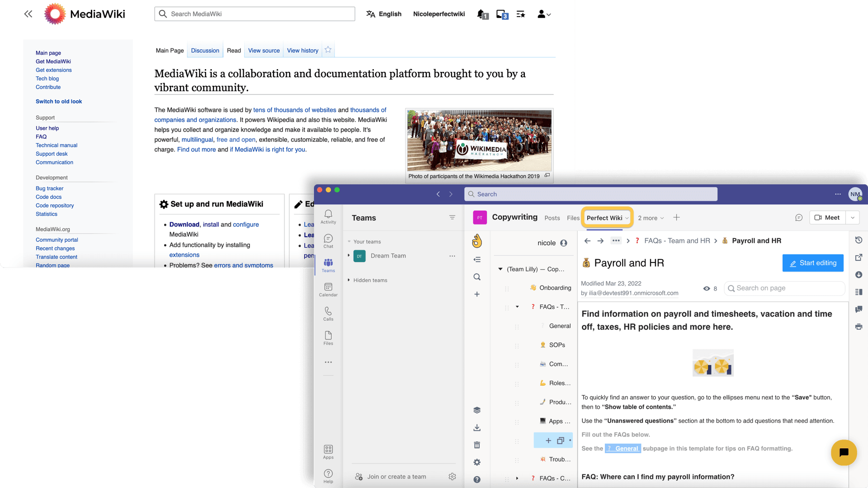The height and width of the screenshot is (488, 868).
Task: Open the Calls section in Teams
Action: tap(328, 314)
